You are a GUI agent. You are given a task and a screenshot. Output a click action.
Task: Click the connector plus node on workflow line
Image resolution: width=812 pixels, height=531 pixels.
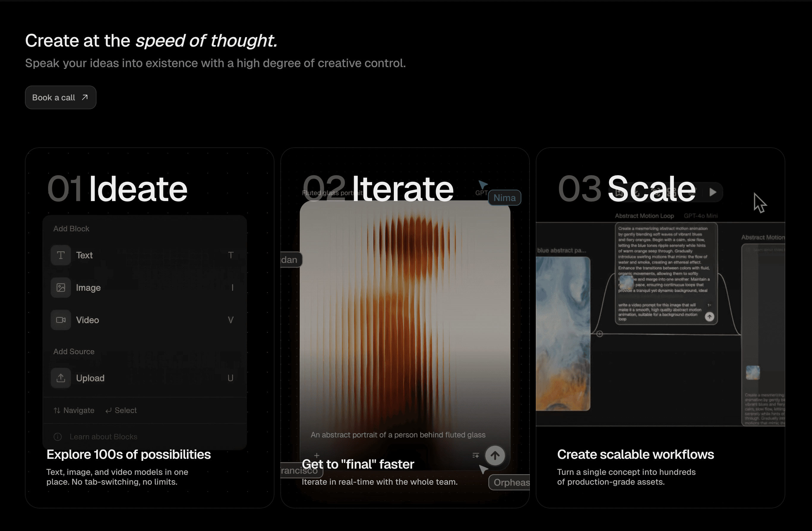tap(599, 334)
